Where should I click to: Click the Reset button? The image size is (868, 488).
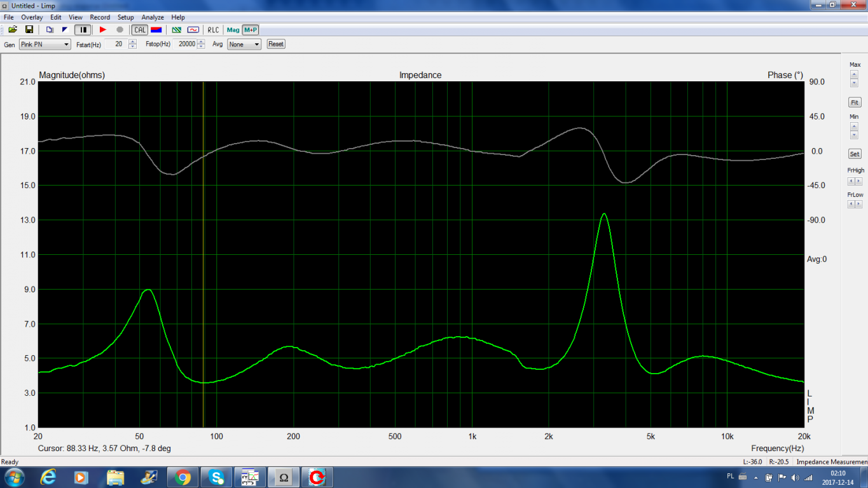pyautogui.click(x=276, y=44)
